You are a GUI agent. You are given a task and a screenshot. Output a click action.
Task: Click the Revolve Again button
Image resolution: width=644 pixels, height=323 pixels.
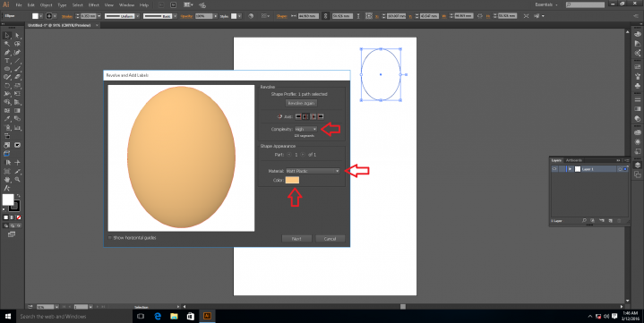click(302, 104)
